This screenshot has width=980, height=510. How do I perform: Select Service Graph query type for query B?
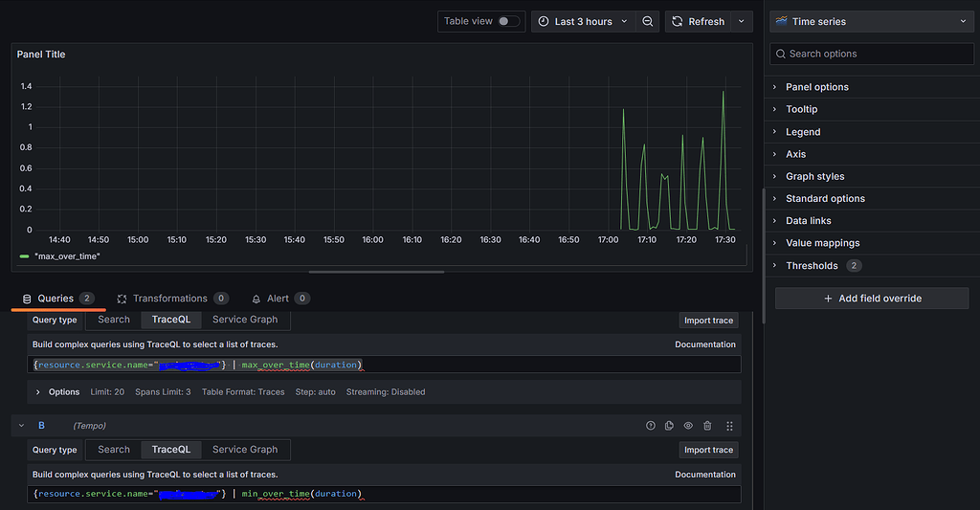pos(245,450)
